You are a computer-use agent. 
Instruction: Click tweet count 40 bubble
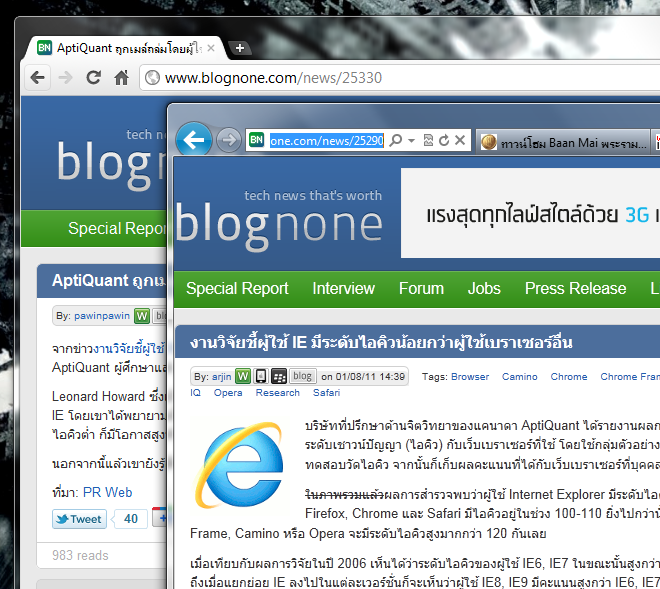(x=130, y=519)
